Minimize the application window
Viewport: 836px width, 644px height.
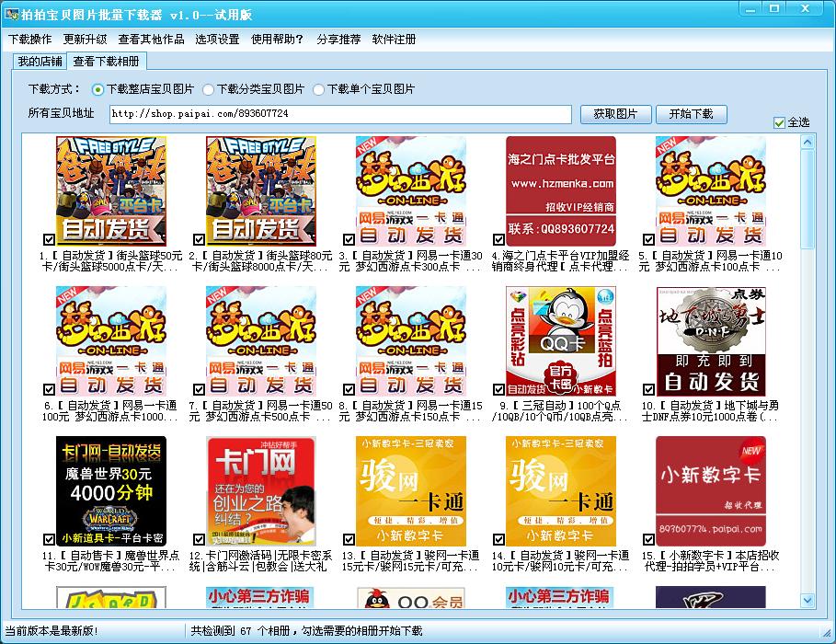750,8
